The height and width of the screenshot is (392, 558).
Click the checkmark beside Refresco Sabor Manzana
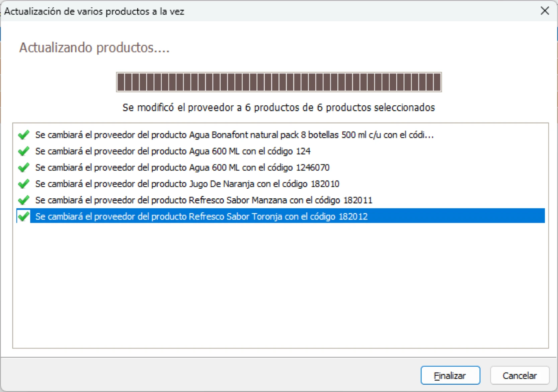pyautogui.click(x=23, y=200)
